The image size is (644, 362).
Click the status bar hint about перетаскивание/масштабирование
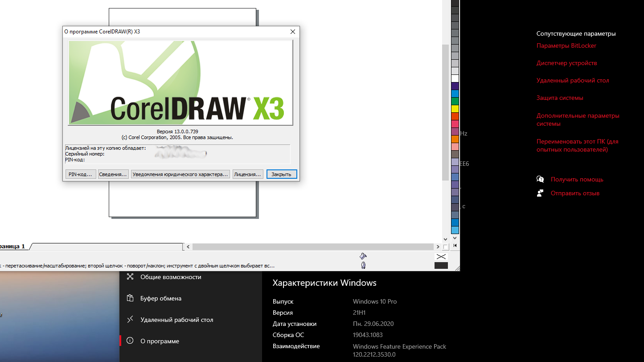137,265
